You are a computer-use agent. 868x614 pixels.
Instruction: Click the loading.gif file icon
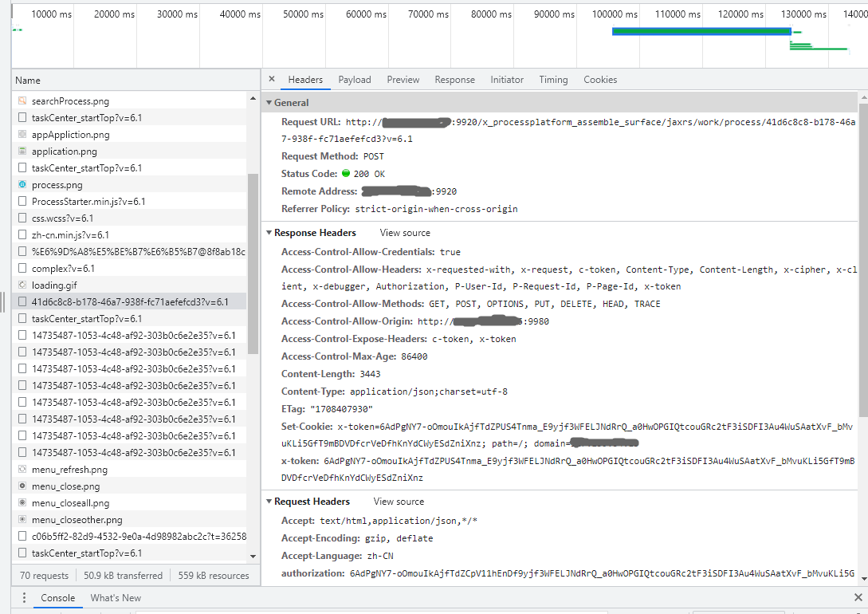[x=23, y=285]
